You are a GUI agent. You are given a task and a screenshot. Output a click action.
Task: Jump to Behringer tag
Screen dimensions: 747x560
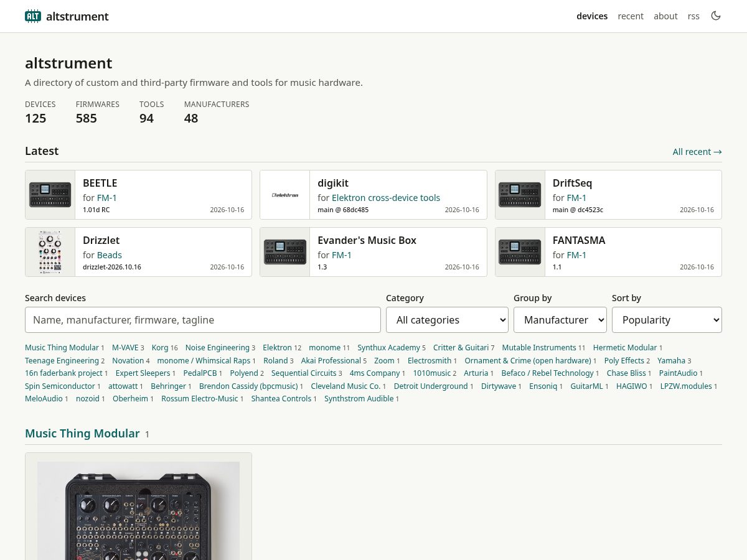pyautogui.click(x=168, y=386)
